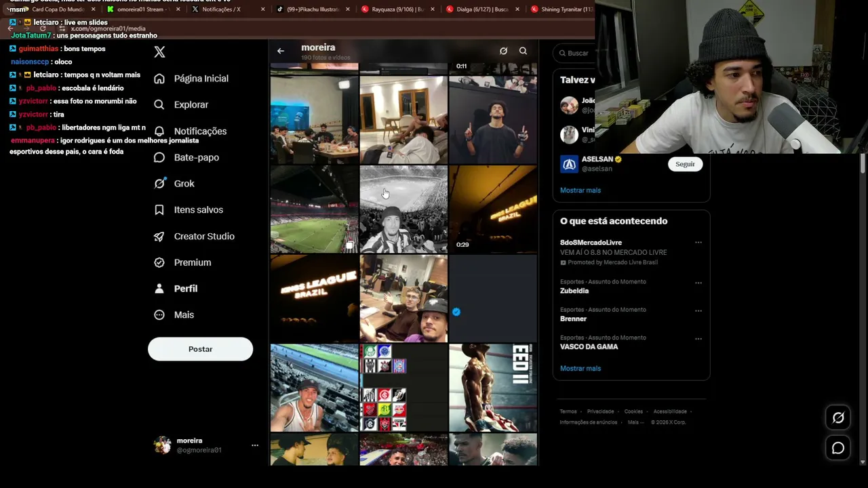Click Mostrar mais under Talvez suggestions
This screenshot has width=868, height=488.
pos(580,190)
